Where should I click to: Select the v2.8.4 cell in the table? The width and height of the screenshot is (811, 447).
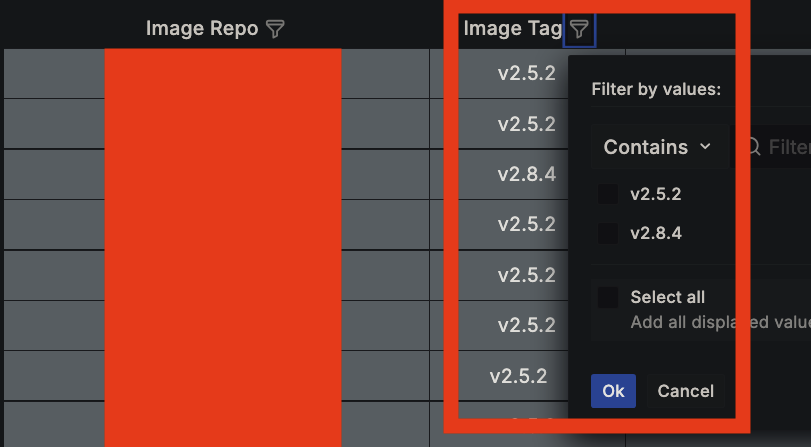coord(527,174)
